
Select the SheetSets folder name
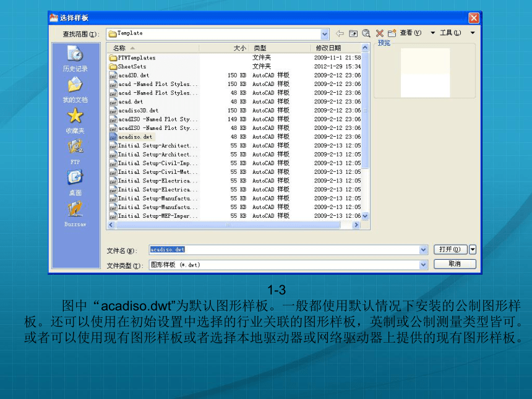click(132, 67)
